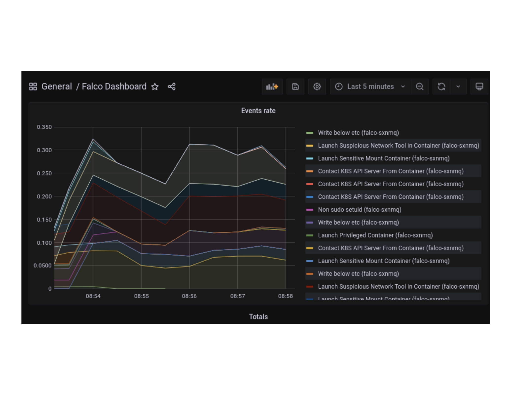Image resolution: width=512 pixels, height=420 pixels.
Task: Click the Falco Dashboard title
Action: [x=114, y=87]
